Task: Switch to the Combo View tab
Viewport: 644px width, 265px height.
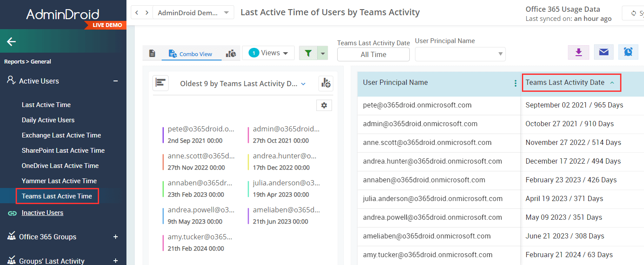Action: pos(191,53)
